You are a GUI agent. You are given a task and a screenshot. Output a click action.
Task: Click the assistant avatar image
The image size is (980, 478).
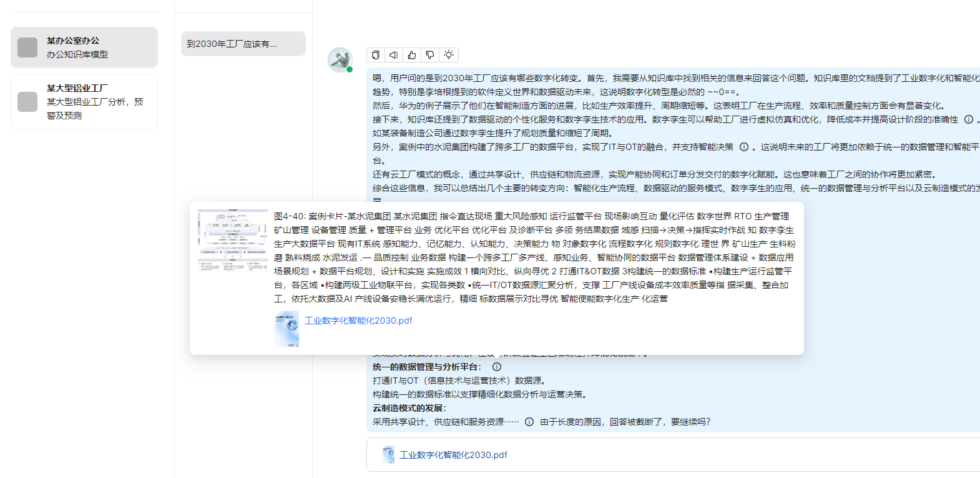340,60
